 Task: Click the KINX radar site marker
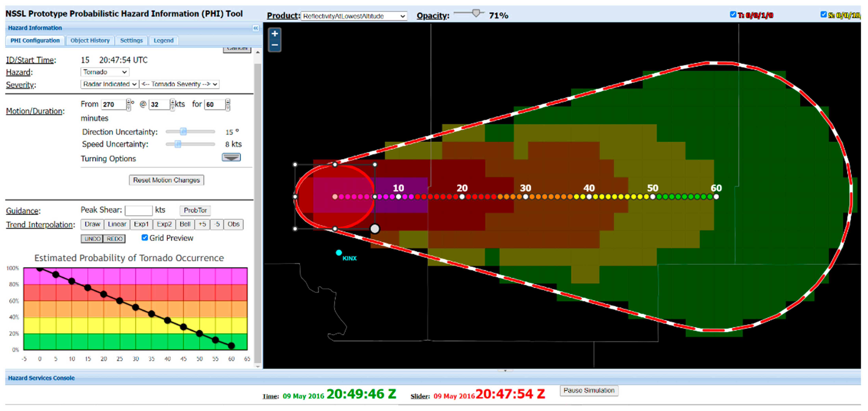(339, 253)
